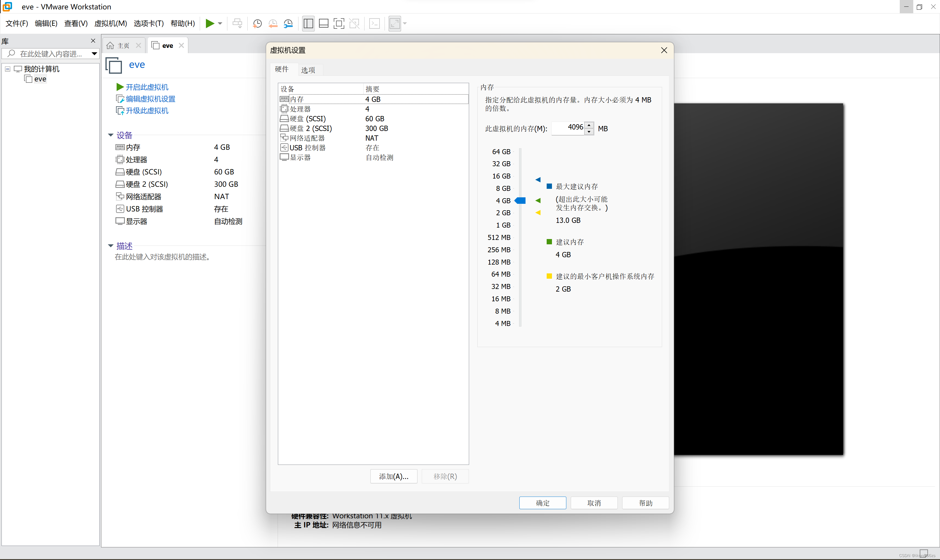Open library search filter dropdown
Viewport: 940px width, 560px height.
94,53
